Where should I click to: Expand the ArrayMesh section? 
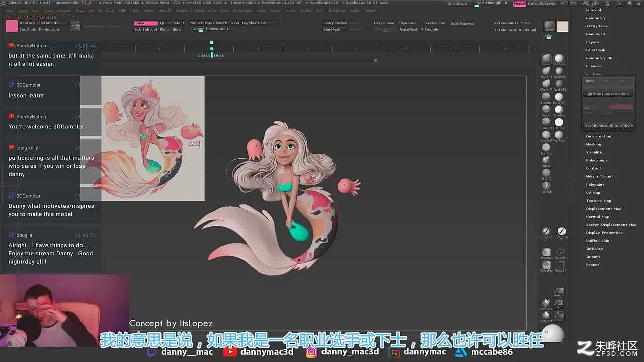tap(596, 26)
